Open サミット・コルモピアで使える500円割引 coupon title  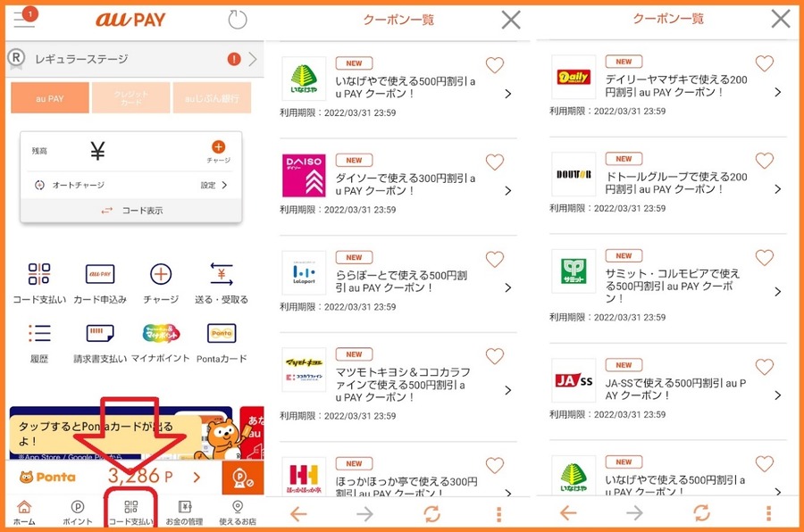[x=672, y=286]
